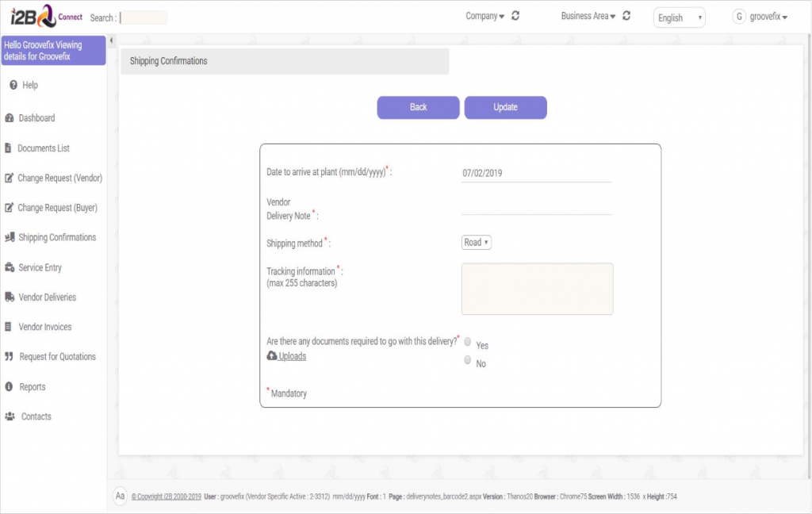
Task: Select Yes for documents required
Action: point(468,342)
